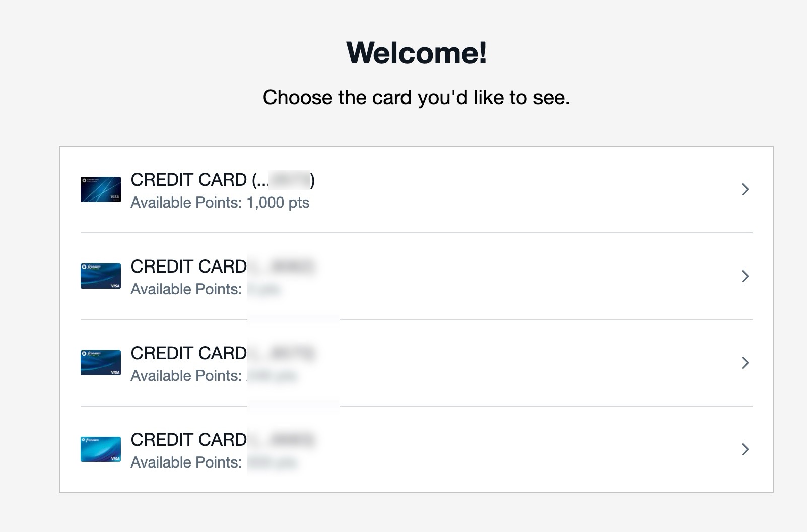This screenshot has height=532, width=807.
Task: Click the 'Available Points: 1,000 pts' text
Action: pos(220,203)
